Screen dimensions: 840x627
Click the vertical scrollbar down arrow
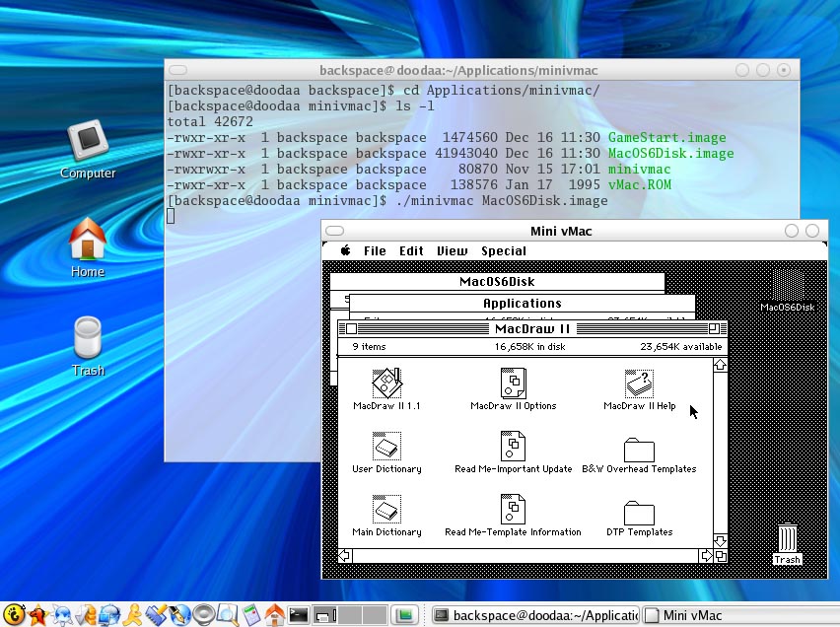[720, 540]
